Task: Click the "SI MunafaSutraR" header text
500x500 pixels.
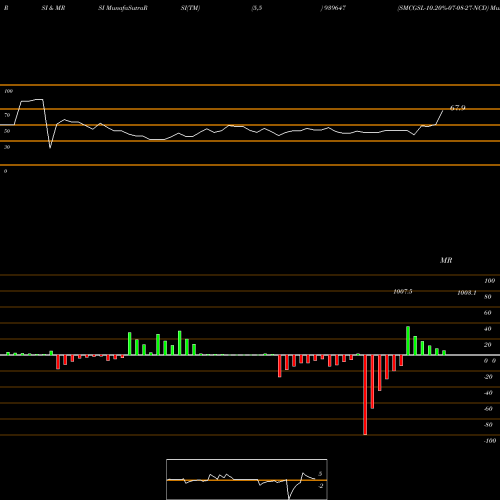Action: click(123, 8)
